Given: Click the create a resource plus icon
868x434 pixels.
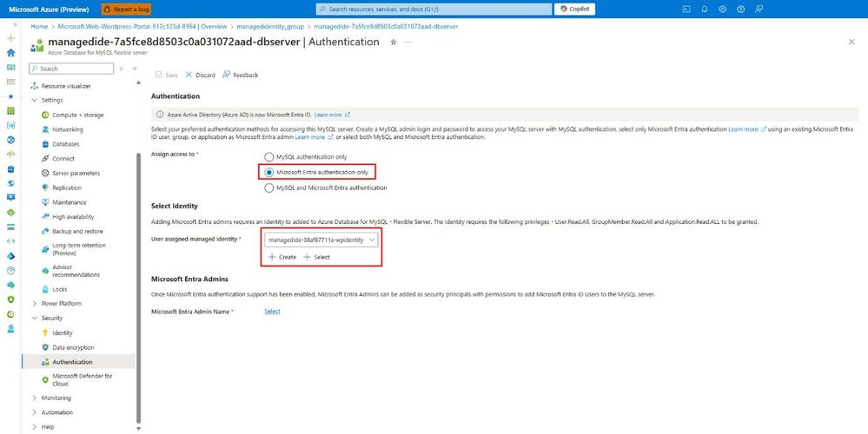Looking at the screenshot, I should tap(10, 38).
